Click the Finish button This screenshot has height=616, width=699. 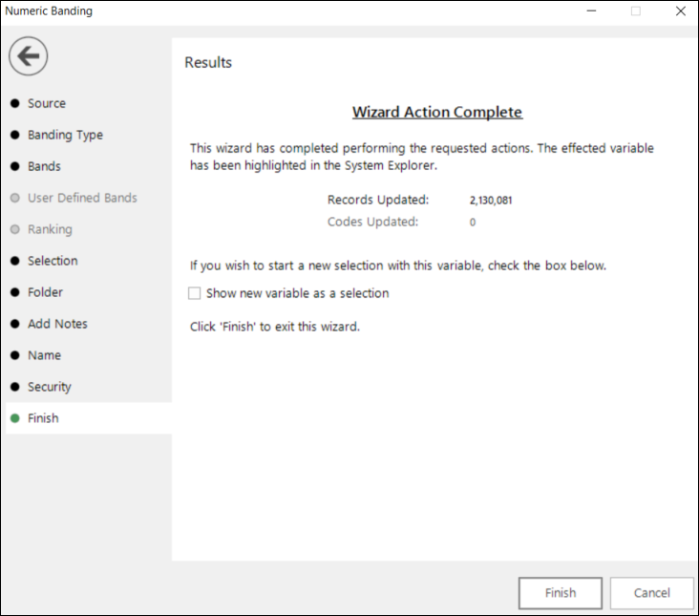(x=561, y=593)
